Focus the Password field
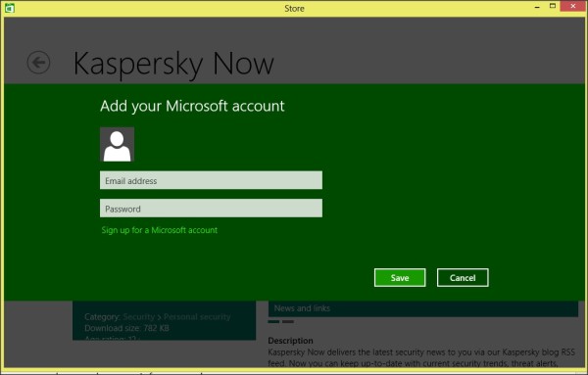Viewport: 588px width, 375px height. pyautogui.click(x=211, y=209)
